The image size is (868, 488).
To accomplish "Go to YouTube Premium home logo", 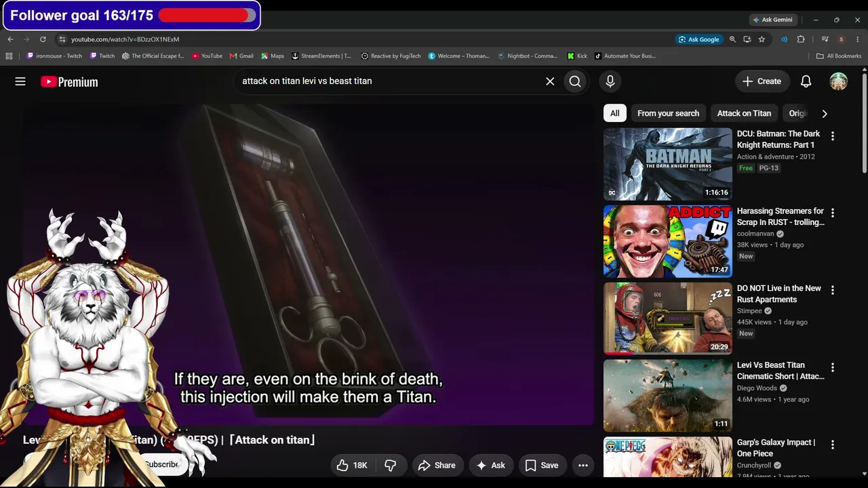I will [69, 82].
